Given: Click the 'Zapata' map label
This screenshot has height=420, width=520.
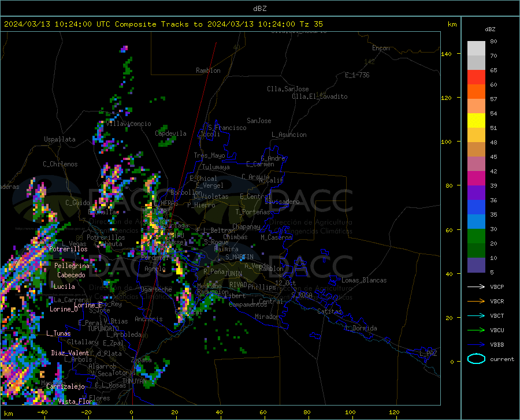Looking at the screenshot, I should [142, 360].
